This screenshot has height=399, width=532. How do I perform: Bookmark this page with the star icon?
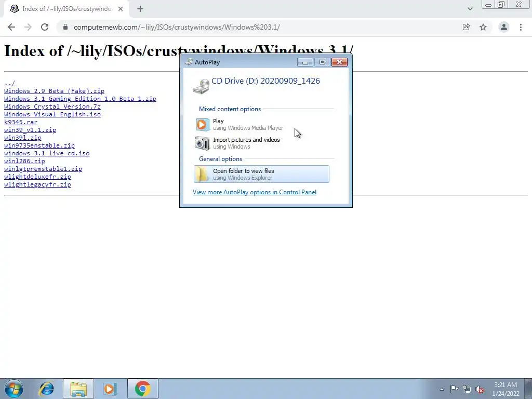tap(483, 27)
